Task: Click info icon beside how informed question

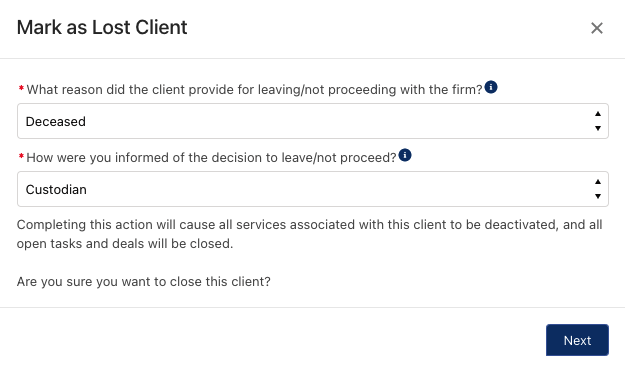Action: (x=405, y=155)
